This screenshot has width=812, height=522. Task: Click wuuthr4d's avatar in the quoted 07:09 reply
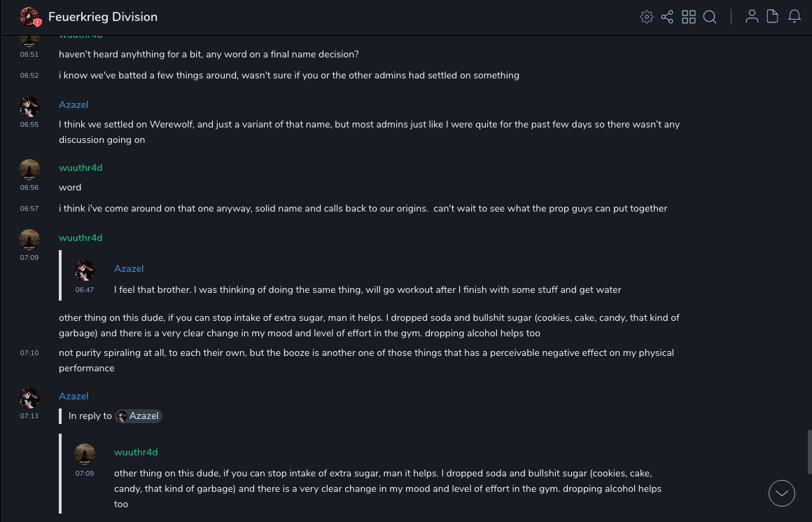[x=85, y=453]
